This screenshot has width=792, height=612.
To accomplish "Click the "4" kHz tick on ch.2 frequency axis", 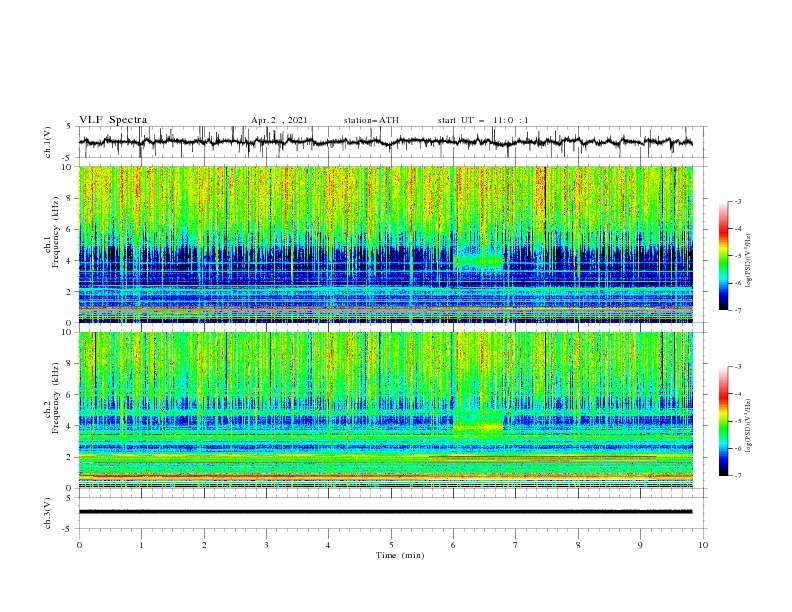I will pos(71,426).
